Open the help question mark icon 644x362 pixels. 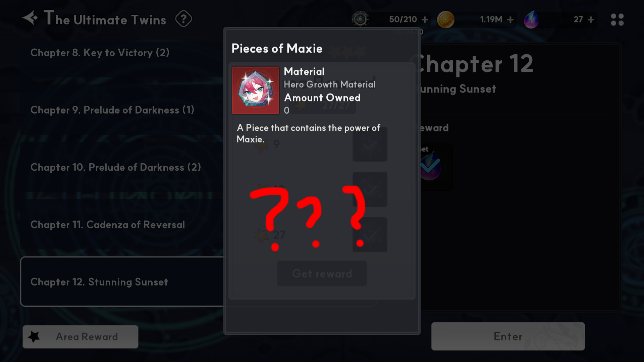(x=183, y=19)
